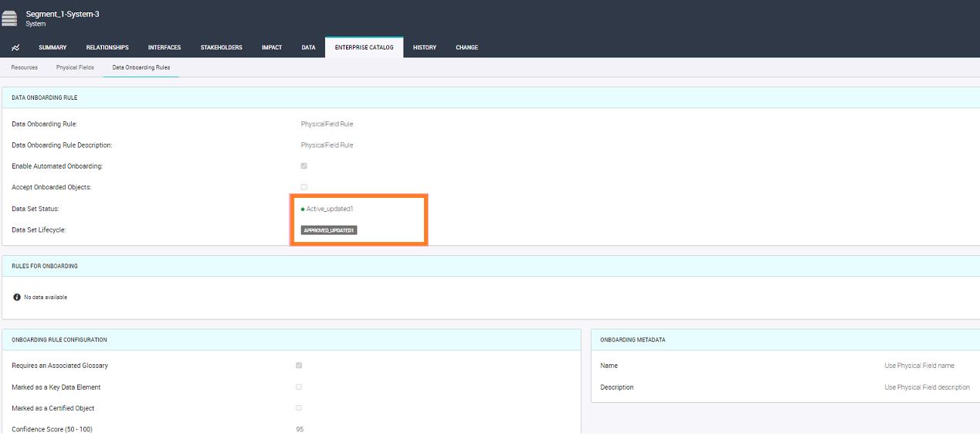Image resolution: width=980 pixels, height=436 pixels.
Task: Click the Confidence Score value 95
Action: click(x=300, y=429)
